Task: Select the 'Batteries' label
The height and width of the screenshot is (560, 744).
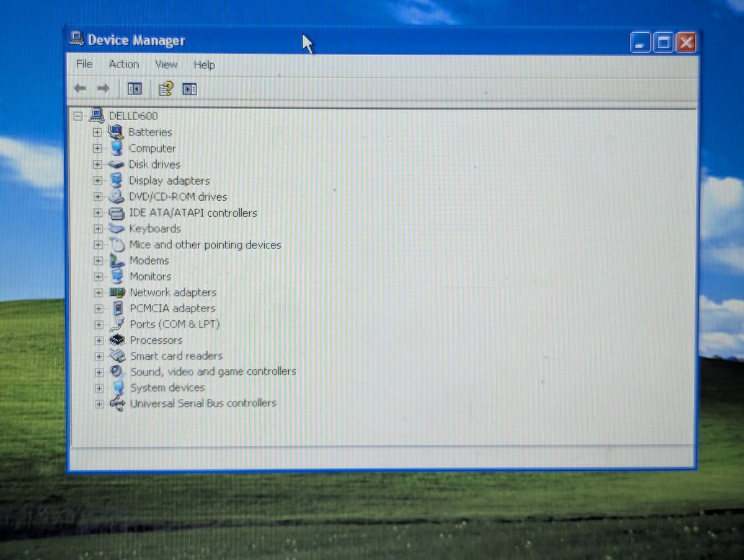Action: tap(150, 132)
